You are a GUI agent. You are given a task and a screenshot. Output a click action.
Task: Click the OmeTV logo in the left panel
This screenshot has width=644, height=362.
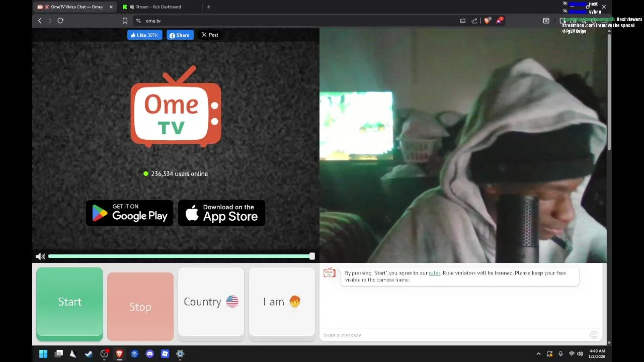pos(176,107)
